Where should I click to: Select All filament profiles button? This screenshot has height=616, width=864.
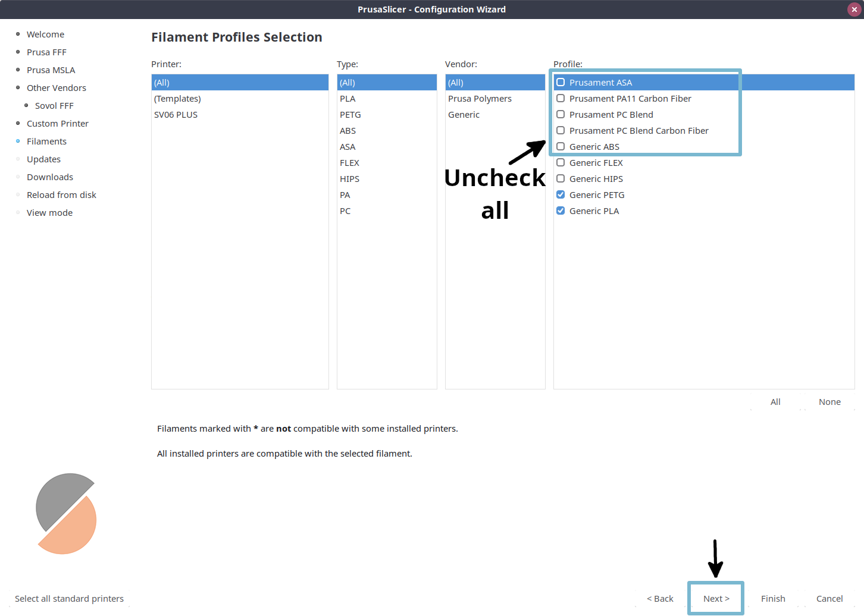pos(775,401)
